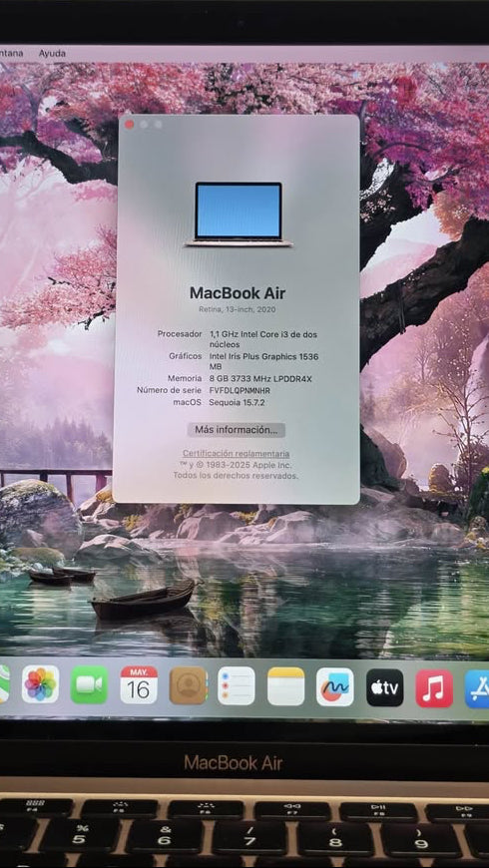Click Todos los derechos reservados text
Viewport: 489px width, 868px height.
point(236,476)
